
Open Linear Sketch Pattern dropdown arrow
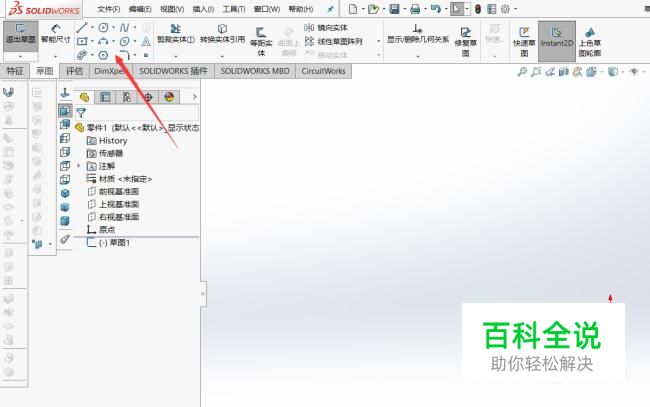(x=378, y=41)
